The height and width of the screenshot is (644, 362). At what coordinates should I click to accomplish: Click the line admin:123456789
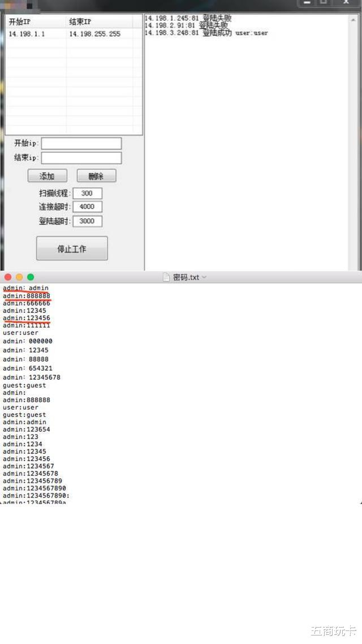point(32,480)
